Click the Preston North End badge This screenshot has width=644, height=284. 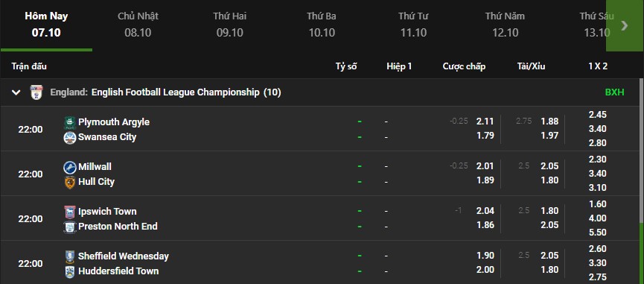click(x=70, y=227)
